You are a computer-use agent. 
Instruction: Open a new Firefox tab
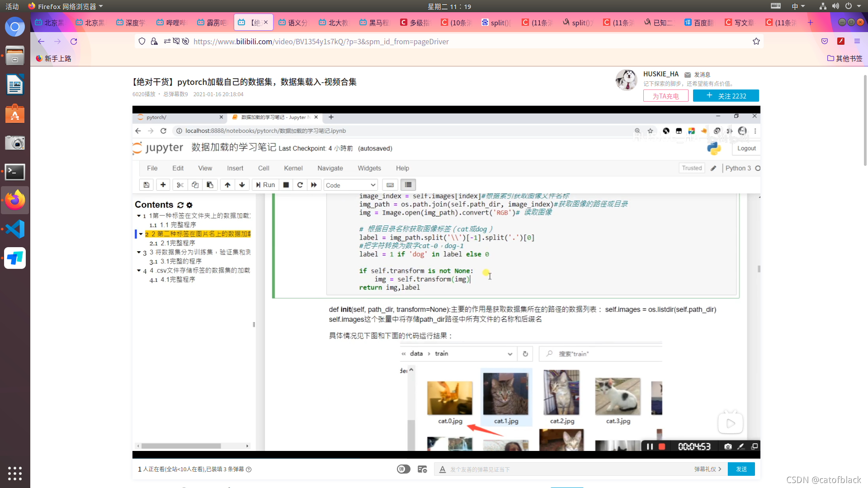point(810,23)
